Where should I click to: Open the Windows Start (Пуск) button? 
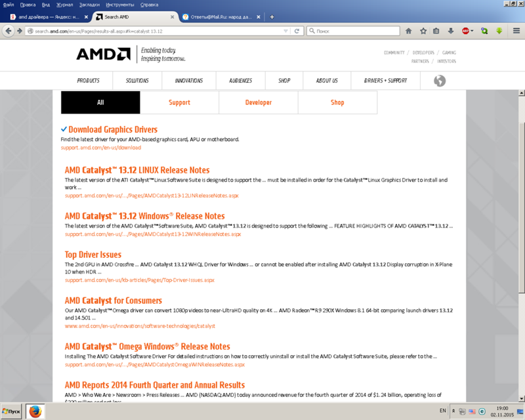[11, 411]
